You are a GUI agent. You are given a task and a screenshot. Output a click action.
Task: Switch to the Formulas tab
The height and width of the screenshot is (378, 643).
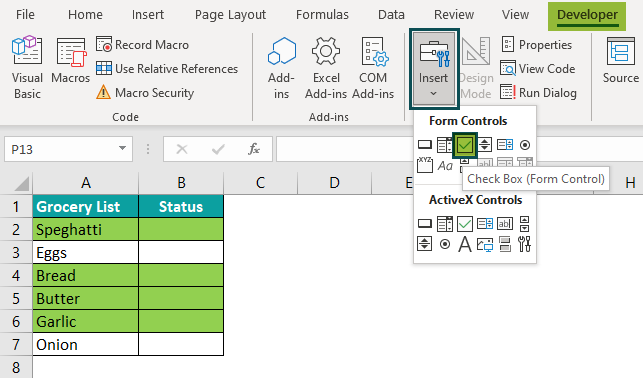(322, 15)
